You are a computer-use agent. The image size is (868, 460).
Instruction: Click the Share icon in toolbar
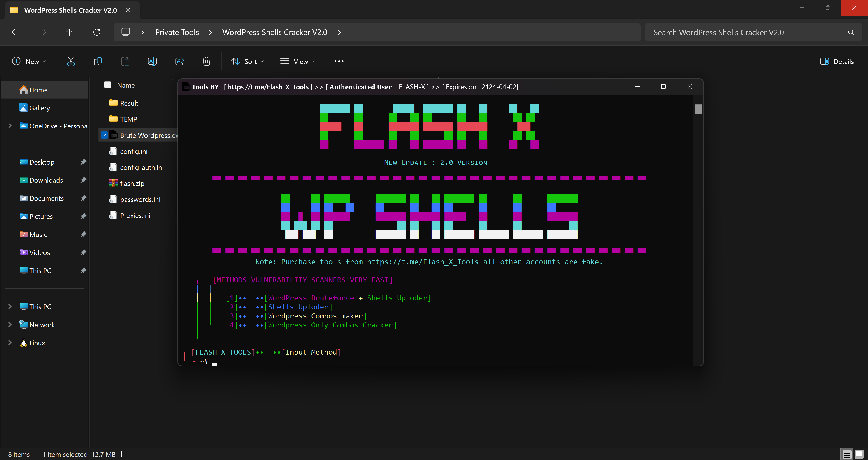[x=180, y=61]
